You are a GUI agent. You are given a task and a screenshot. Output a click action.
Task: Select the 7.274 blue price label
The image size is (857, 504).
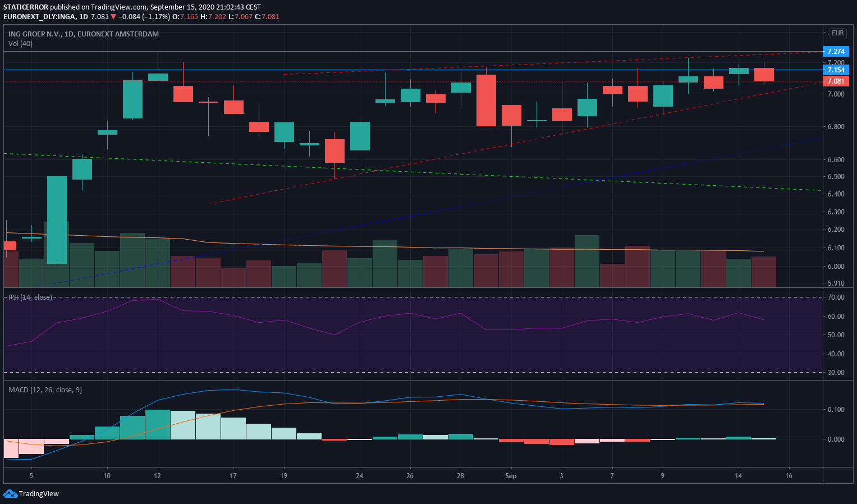[836, 52]
